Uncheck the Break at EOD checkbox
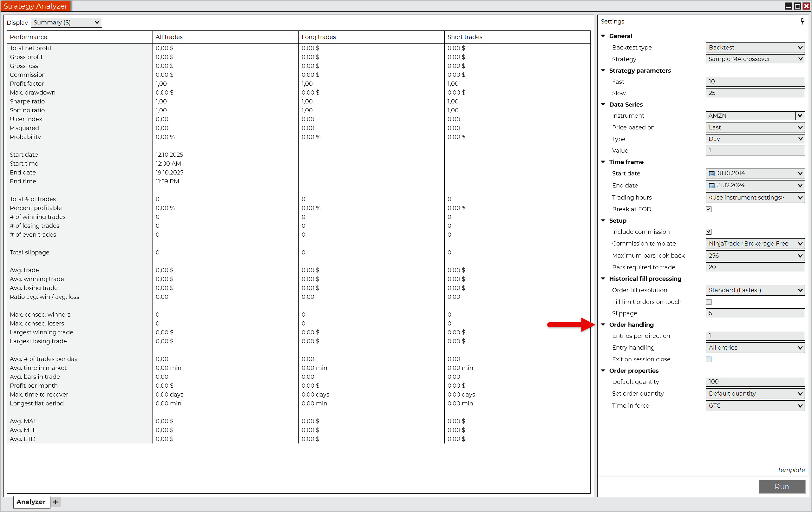The image size is (812, 512). point(709,209)
